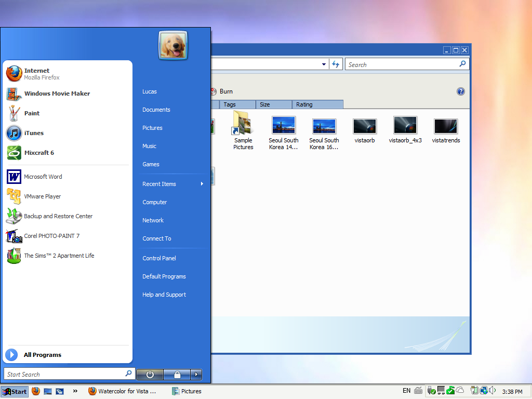
Task: Select Connect To in the Start menu
Action: point(157,238)
